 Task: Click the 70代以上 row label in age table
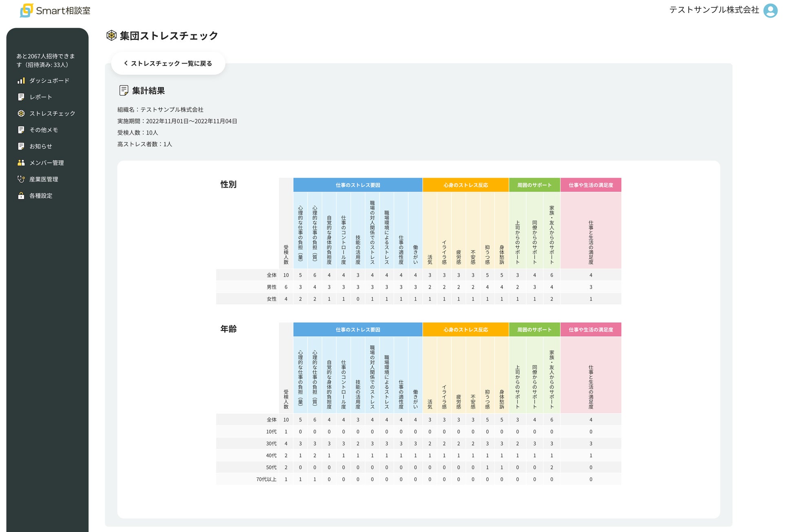[x=266, y=479]
